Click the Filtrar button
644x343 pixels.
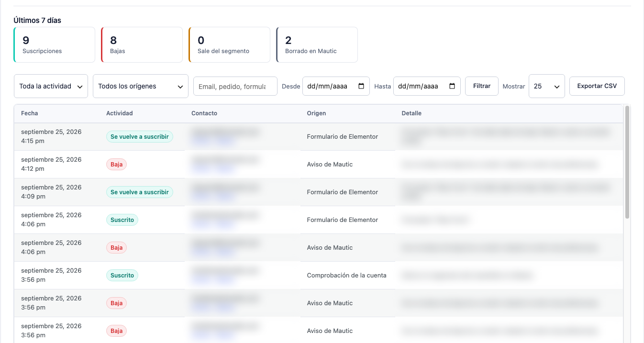[482, 86]
